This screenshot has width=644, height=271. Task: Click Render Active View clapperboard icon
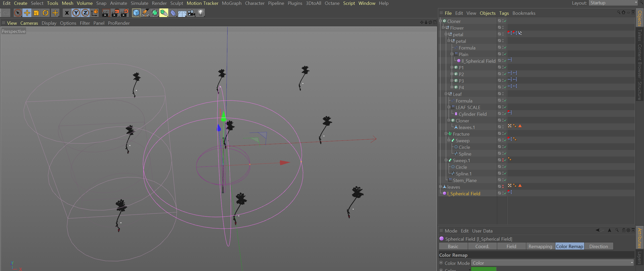[106, 13]
